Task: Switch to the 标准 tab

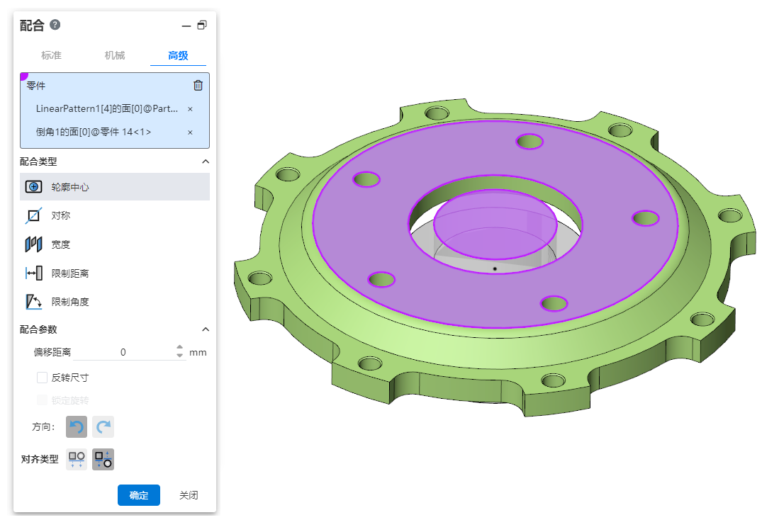Action: [x=51, y=55]
